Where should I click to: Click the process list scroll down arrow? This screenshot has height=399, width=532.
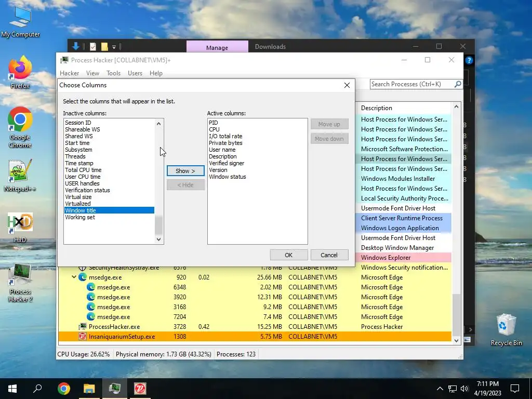pyautogui.click(x=456, y=340)
